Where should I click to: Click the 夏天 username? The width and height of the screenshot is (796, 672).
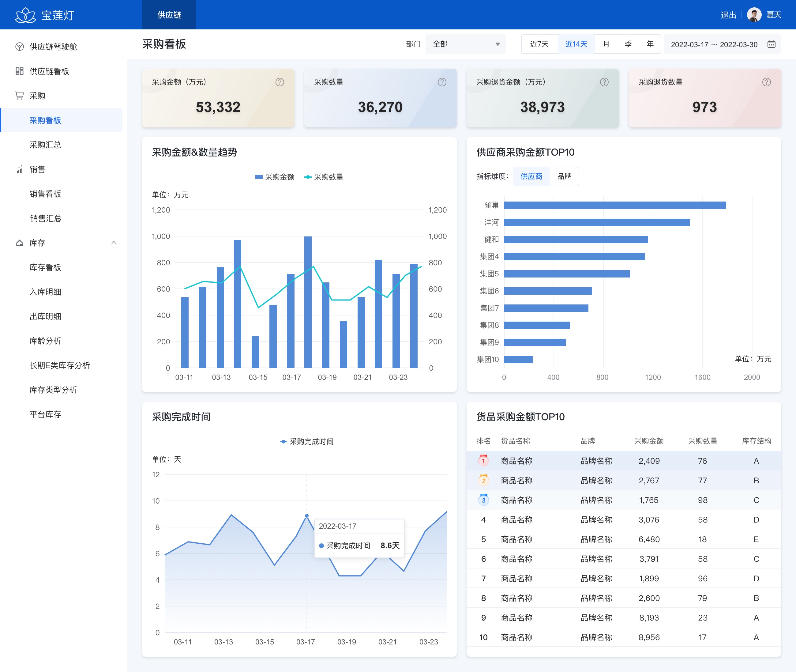[x=774, y=15]
